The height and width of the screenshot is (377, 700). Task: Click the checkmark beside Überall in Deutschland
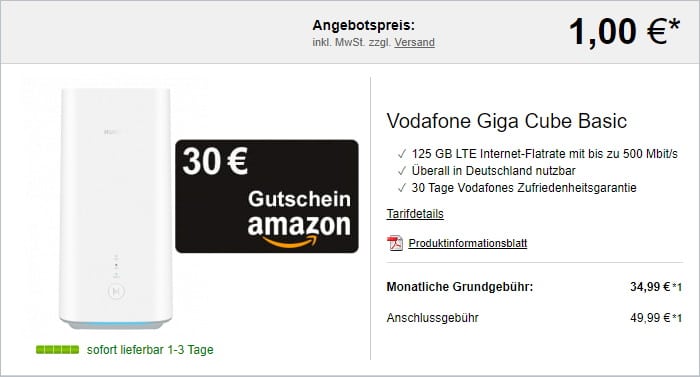[402, 171]
